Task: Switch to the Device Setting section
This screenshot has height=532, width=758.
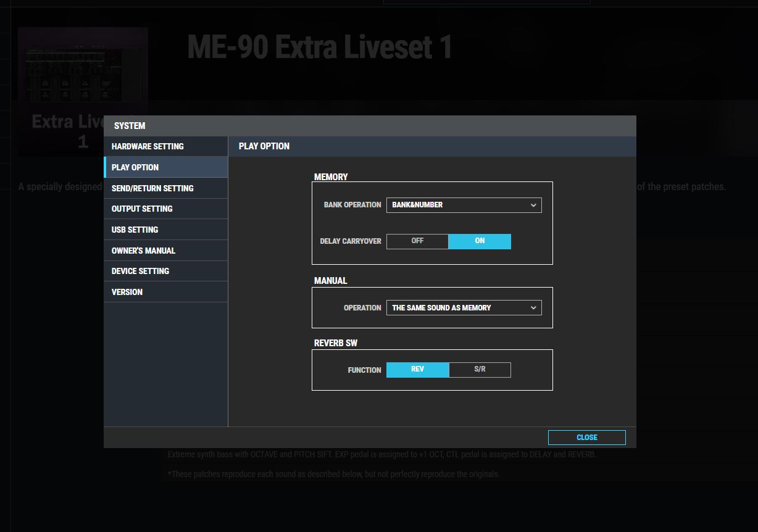Action: 165,271
